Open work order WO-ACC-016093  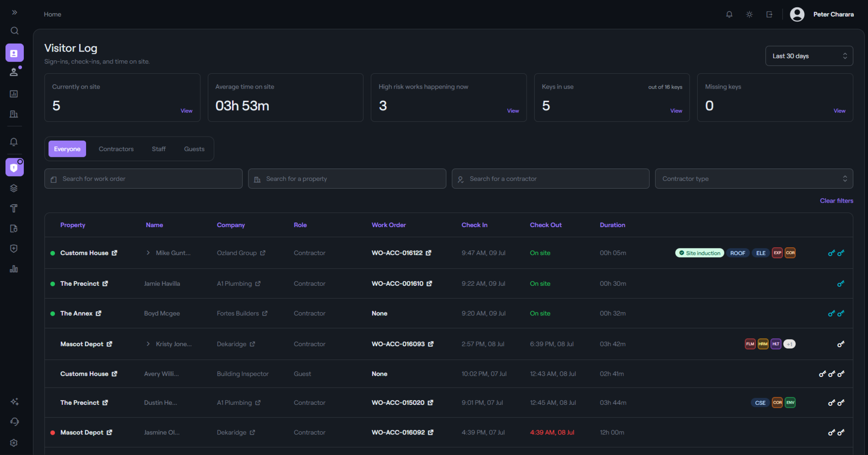pos(402,344)
